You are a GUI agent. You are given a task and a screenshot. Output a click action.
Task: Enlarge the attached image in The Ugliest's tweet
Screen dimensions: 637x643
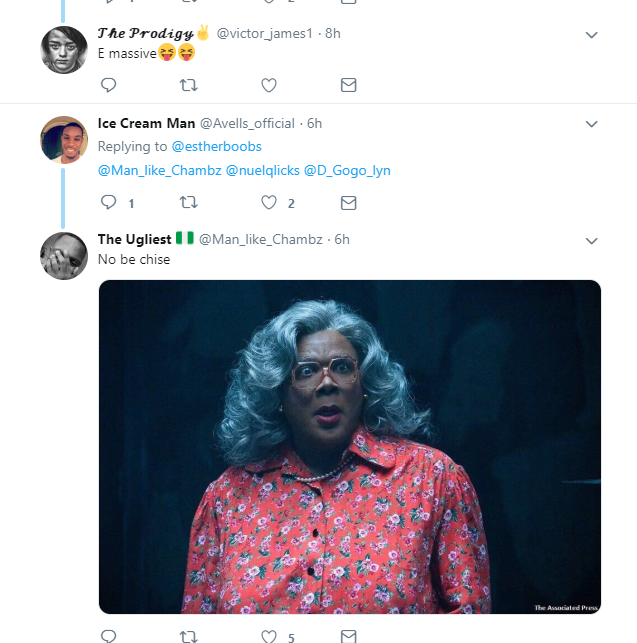point(350,446)
